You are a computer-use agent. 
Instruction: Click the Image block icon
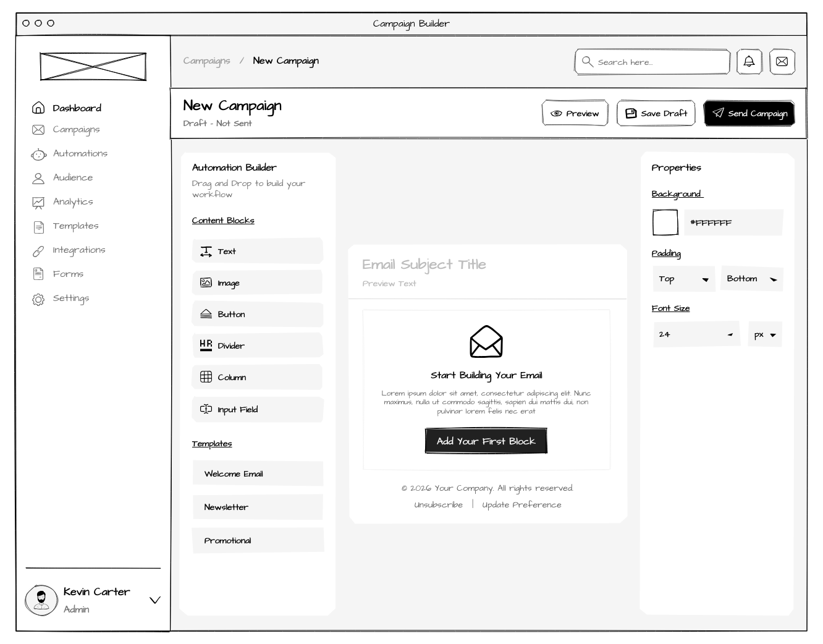point(206,282)
